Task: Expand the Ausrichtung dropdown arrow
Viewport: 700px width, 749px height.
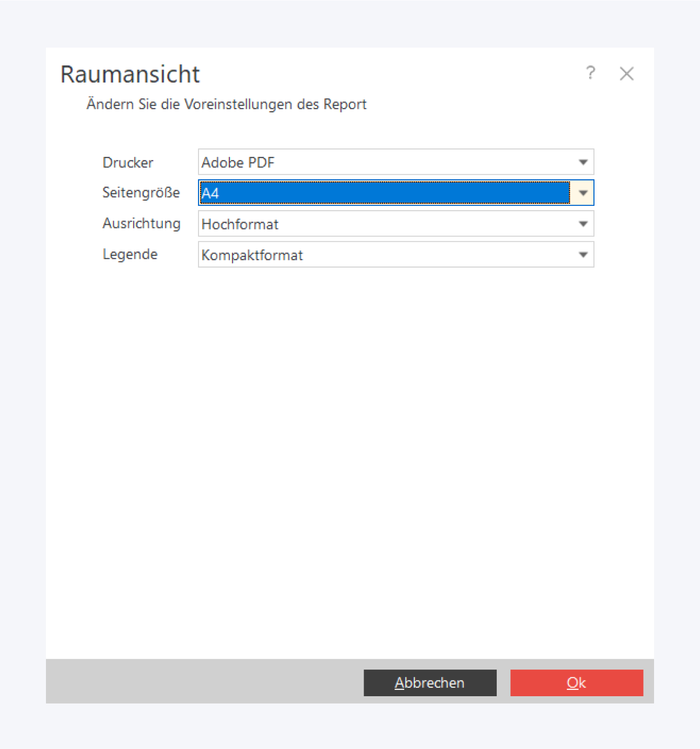Action: (583, 224)
